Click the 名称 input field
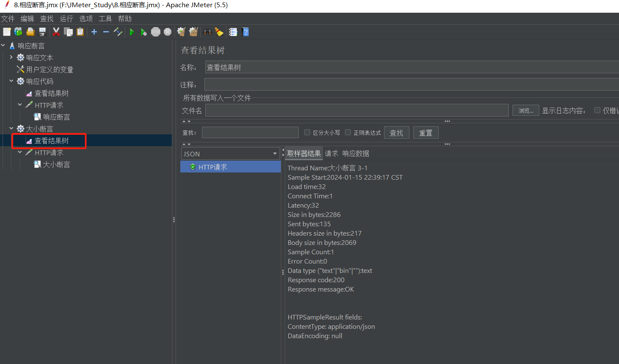 click(x=412, y=67)
